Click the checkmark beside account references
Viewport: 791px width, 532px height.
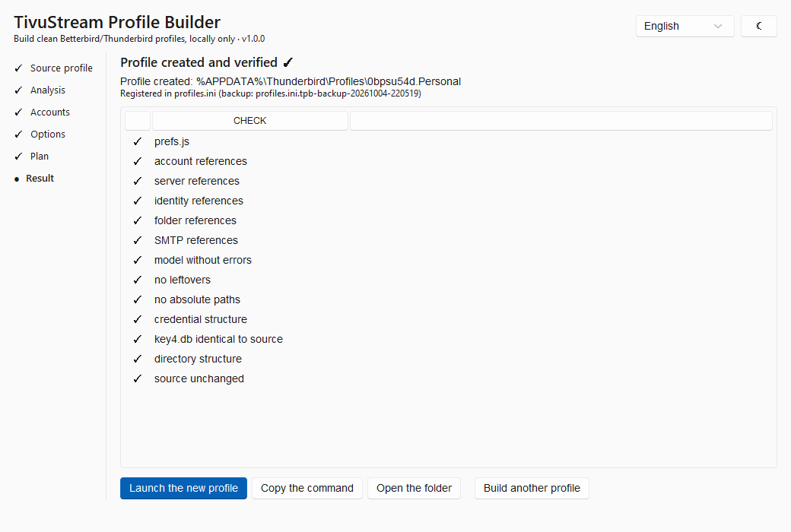coord(138,161)
